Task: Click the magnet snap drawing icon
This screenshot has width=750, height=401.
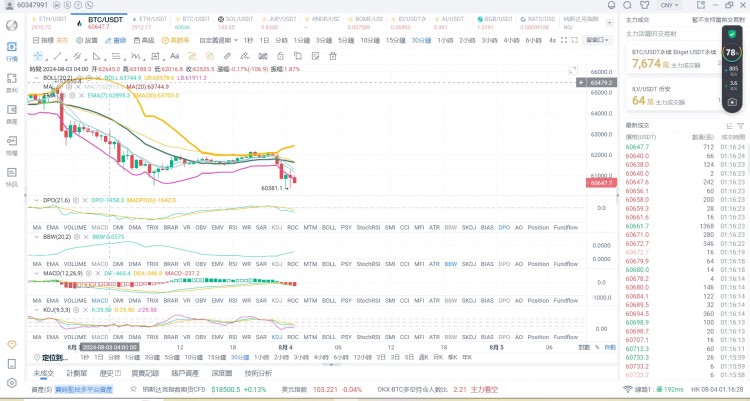Action: point(263,56)
